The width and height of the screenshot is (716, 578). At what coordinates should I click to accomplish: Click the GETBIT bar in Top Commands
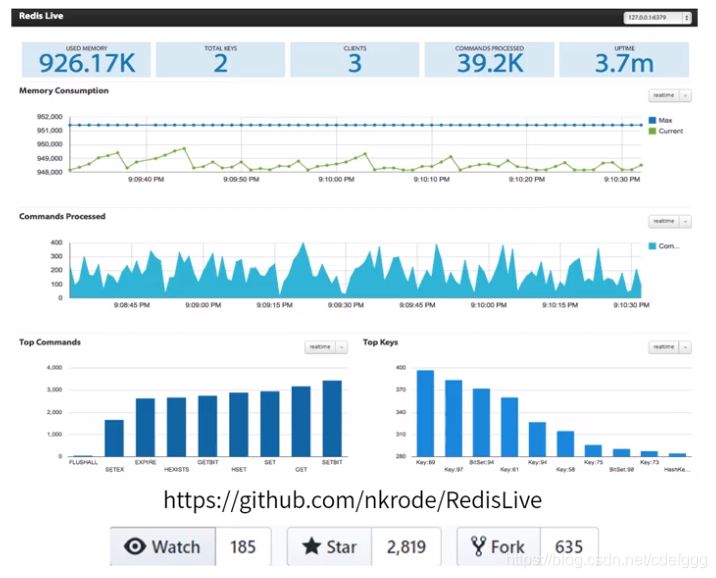pos(208,426)
